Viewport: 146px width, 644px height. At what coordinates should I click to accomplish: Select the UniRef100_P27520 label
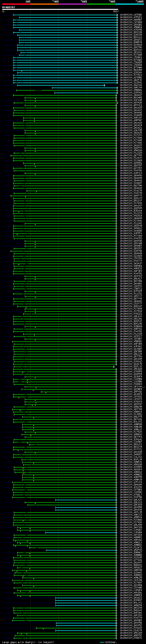(x=131, y=432)
